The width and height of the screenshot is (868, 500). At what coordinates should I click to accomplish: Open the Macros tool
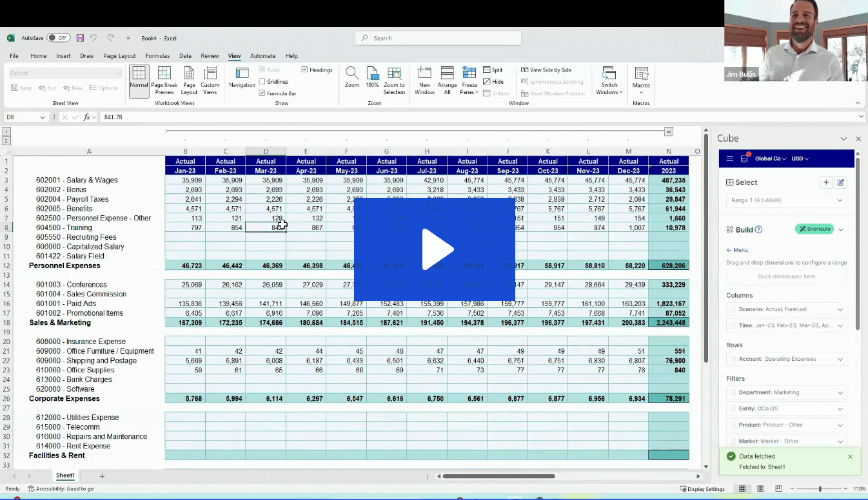click(x=640, y=80)
